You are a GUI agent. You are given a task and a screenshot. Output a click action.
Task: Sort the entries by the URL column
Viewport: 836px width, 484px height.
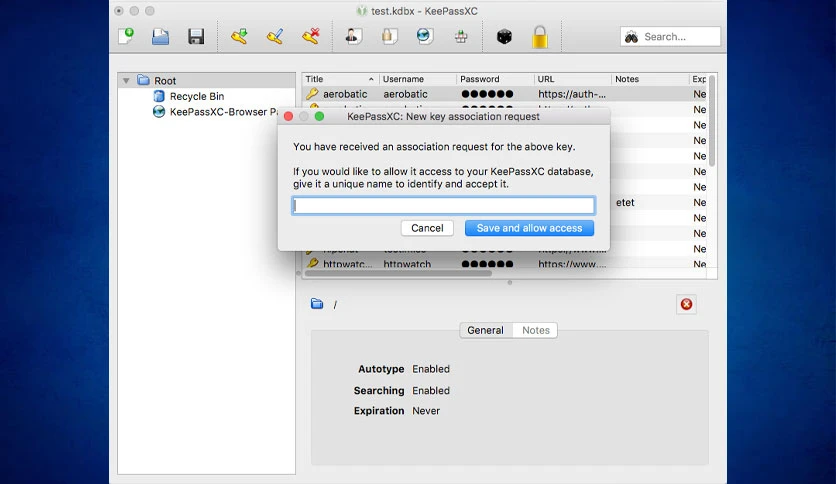[x=572, y=79]
